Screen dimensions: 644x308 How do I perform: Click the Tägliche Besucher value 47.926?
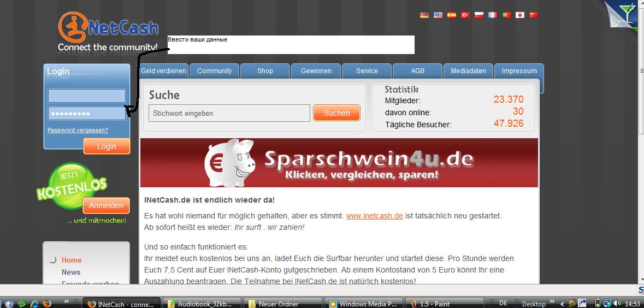[x=509, y=123]
